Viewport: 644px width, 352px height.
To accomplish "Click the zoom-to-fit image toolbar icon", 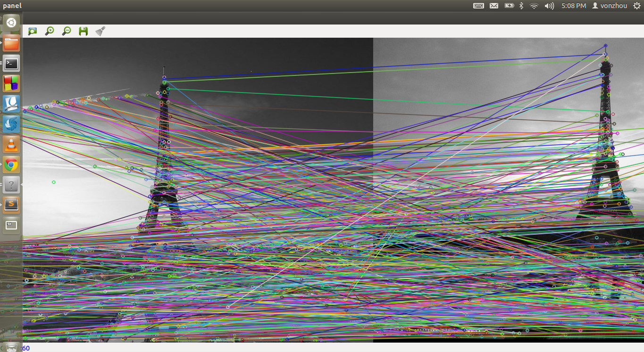I will click(x=32, y=31).
